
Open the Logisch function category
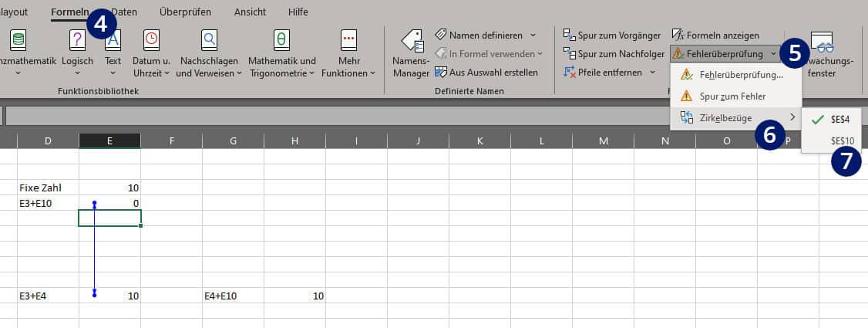77,53
